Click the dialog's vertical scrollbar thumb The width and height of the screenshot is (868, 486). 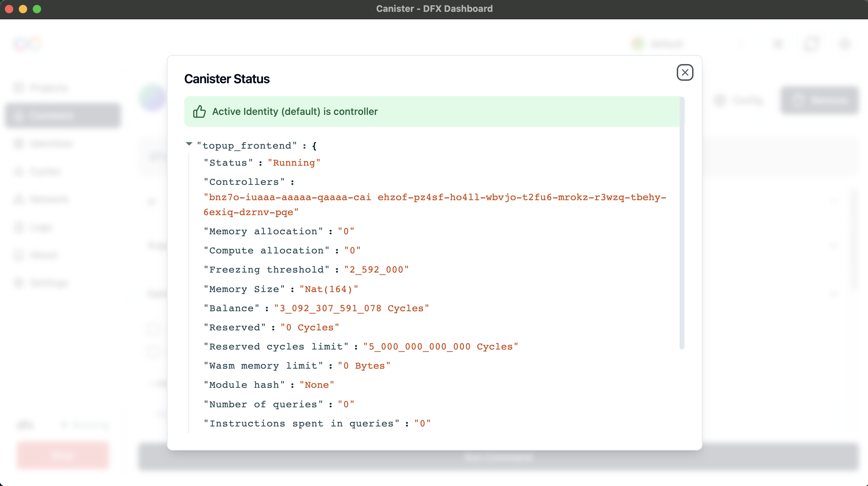point(682,223)
